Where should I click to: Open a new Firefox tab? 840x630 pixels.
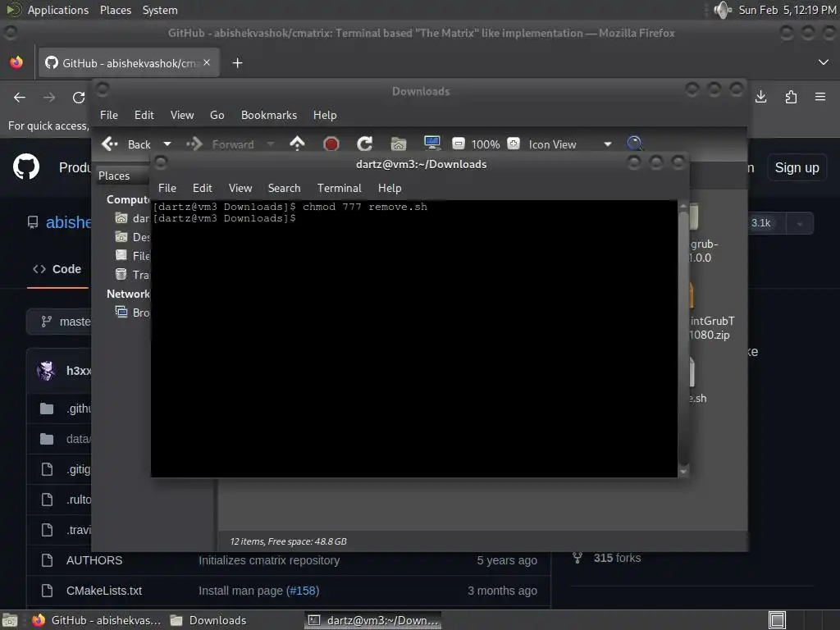coord(237,63)
